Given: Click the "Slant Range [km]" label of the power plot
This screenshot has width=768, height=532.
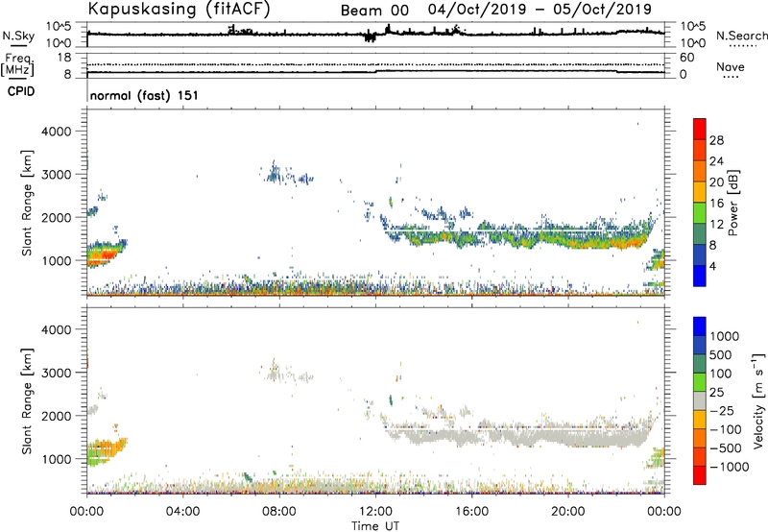Looking at the screenshot, I should 27,203.
